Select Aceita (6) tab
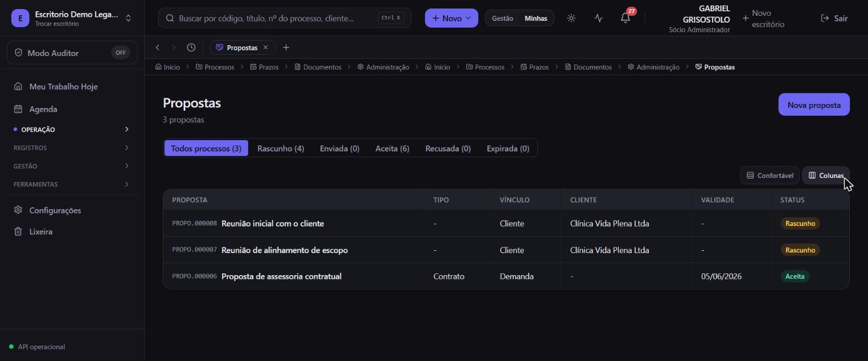Viewport: 868px width, 361px height. [x=392, y=149]
